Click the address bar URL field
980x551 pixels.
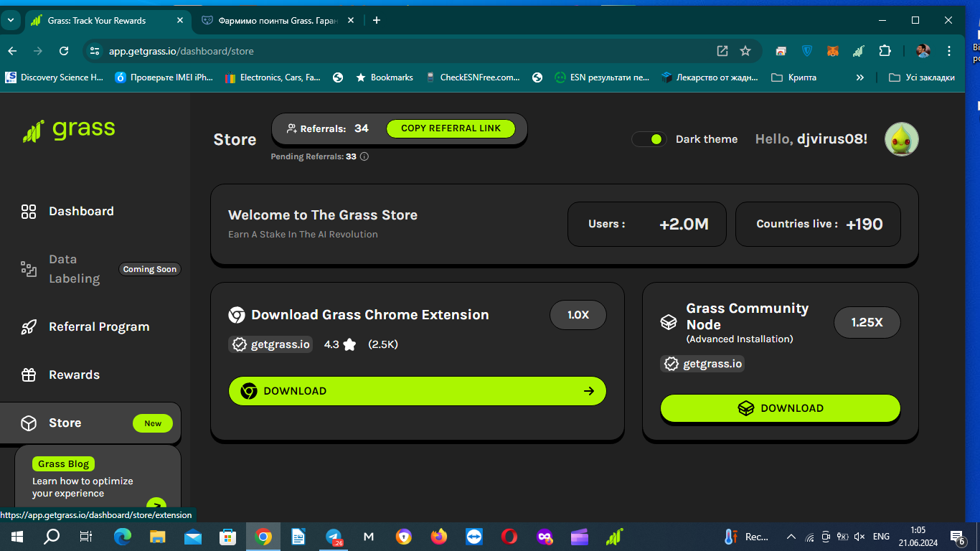click(x=402, y=51)
